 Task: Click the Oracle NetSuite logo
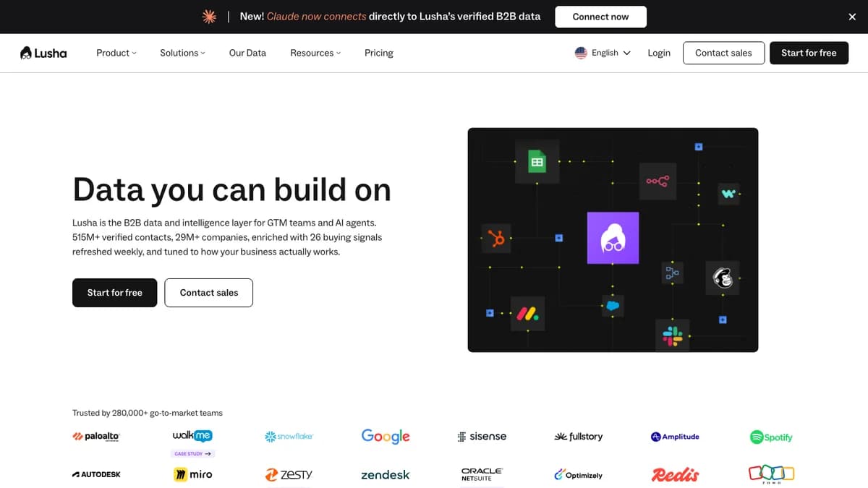pyautogui.click(x=482, y=475)
